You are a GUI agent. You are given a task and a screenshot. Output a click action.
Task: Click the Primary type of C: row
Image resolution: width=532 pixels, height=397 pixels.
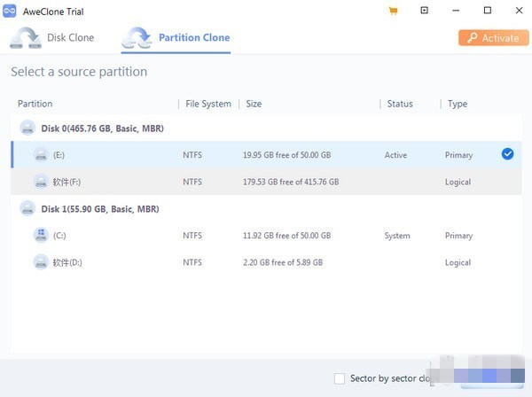coord(458,236)
